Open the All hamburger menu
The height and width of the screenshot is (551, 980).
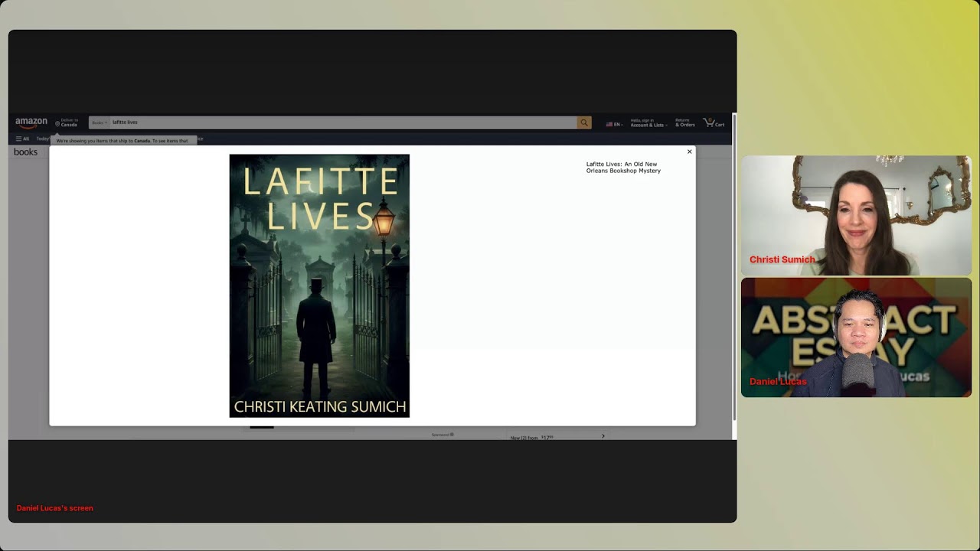point(22,139)
